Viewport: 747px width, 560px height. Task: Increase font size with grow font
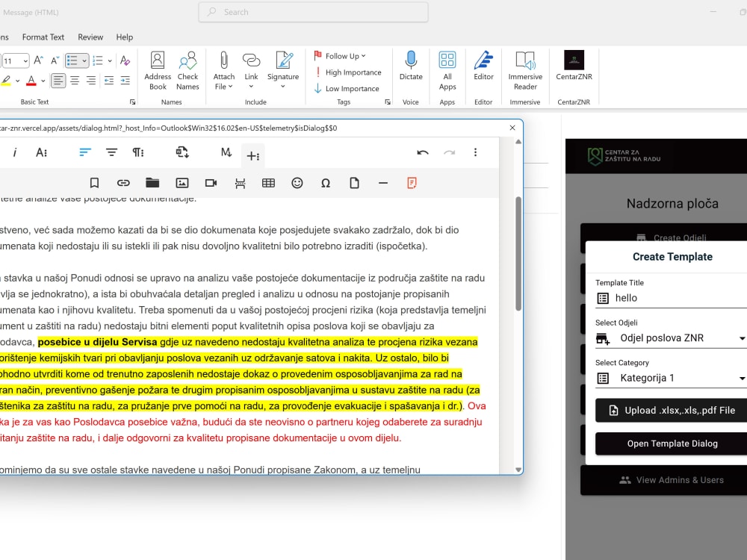point(39,60)
